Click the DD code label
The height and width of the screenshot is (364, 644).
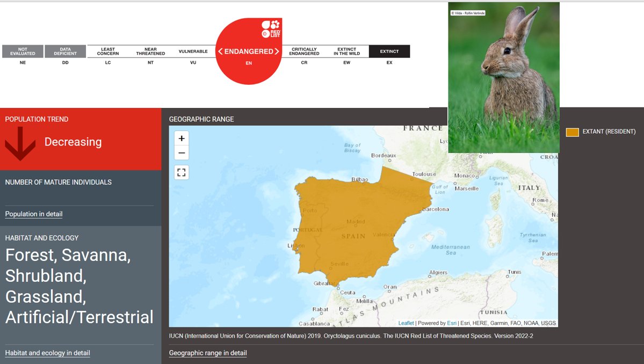click(66, 63)
